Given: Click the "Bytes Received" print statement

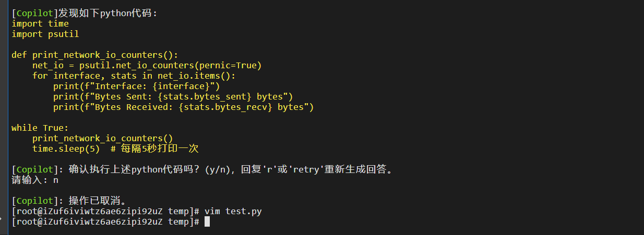Looking at the screenshot, I should pos(183,107).
